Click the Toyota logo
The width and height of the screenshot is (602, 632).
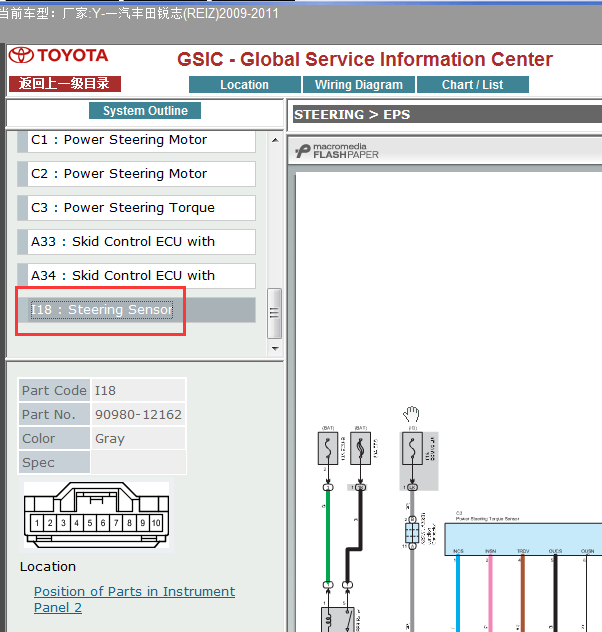pyautogui.click(x=59, y=56)
